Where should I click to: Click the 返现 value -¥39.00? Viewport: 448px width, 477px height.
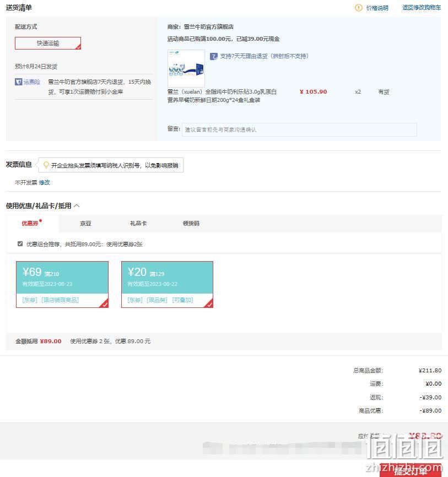tap(430, 397)
